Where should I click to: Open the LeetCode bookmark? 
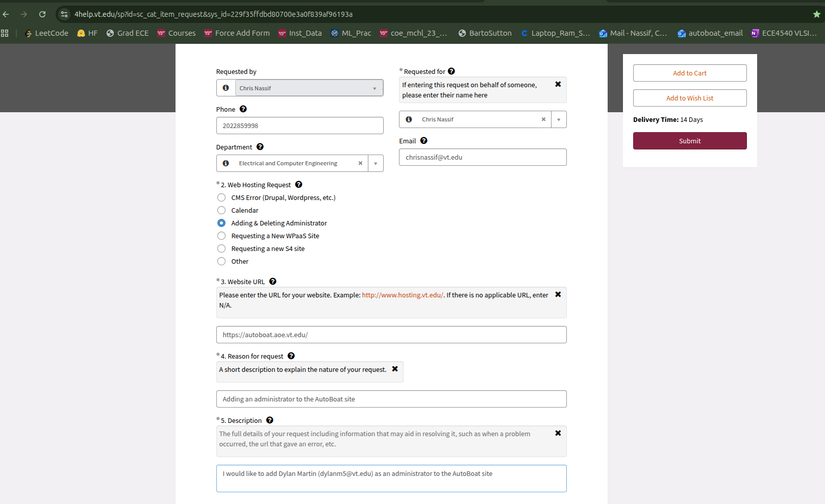coord(46,33)
